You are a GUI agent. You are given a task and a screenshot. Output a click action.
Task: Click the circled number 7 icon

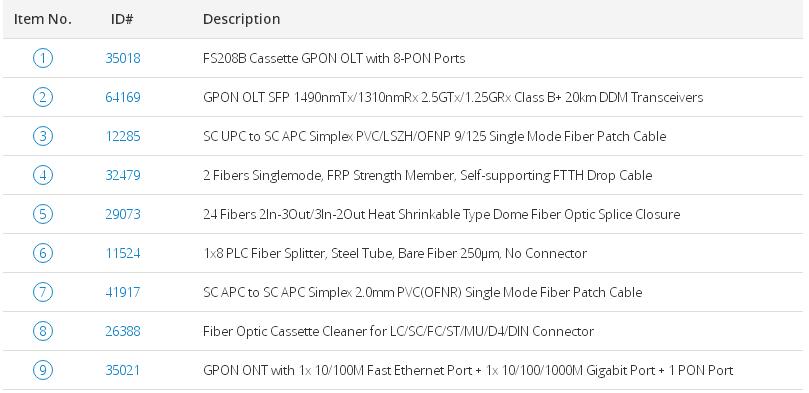coord(42,292)
